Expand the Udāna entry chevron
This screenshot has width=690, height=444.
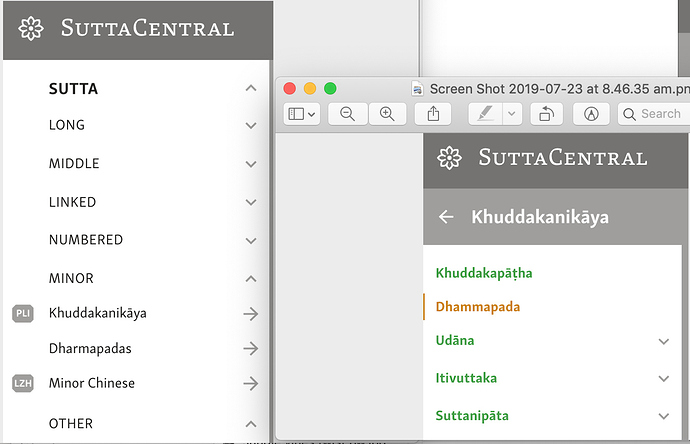pos(664,341)
